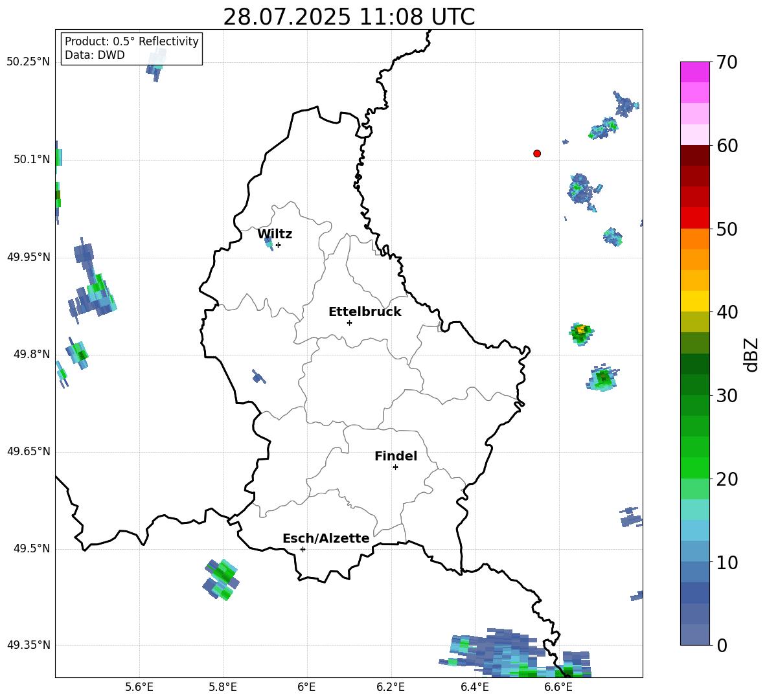The width and height of the screenshot is (767, 700).
Task: Click the 50.1°N latitude tick label
Action: click(32, 159)
